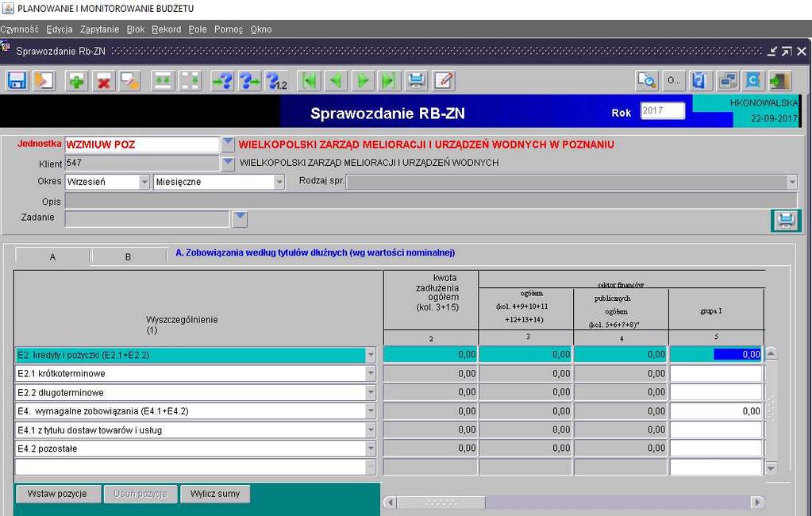
Task: Switch to tab A
Action: click(x=52, y=256)
